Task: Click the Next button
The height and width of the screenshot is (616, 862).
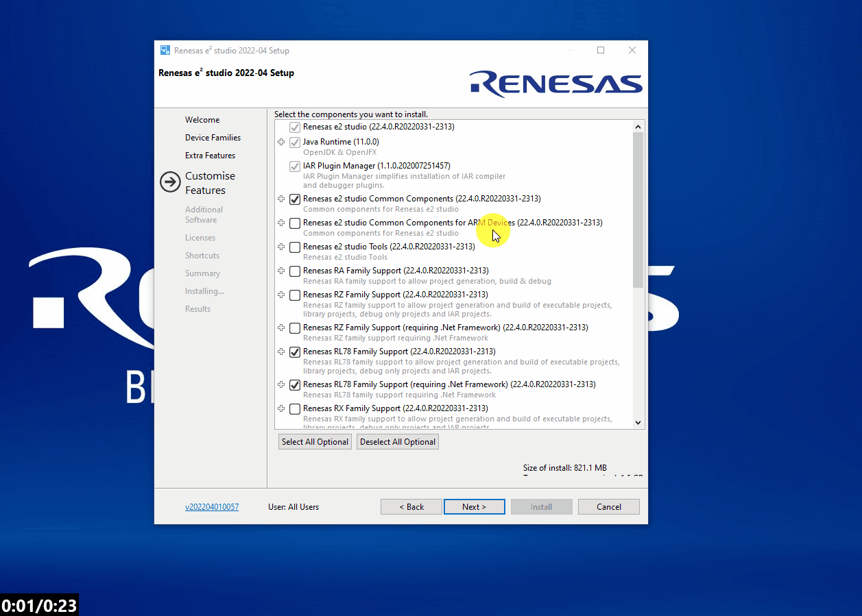Action: 474,507
